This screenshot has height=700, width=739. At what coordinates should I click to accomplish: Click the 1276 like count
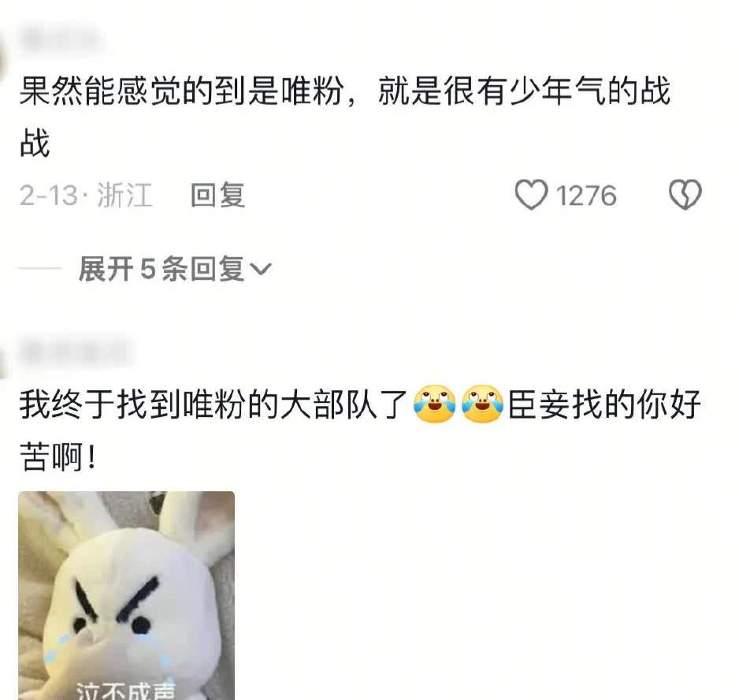coord(586,195)
